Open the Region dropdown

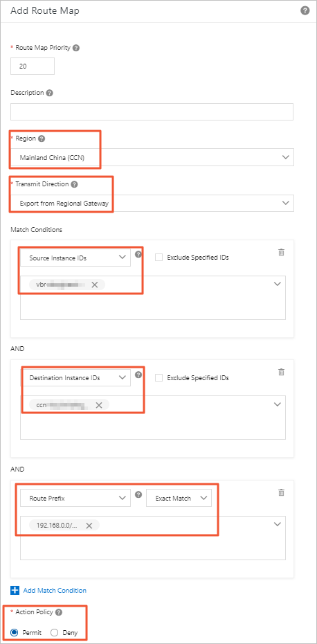point(152,157)
